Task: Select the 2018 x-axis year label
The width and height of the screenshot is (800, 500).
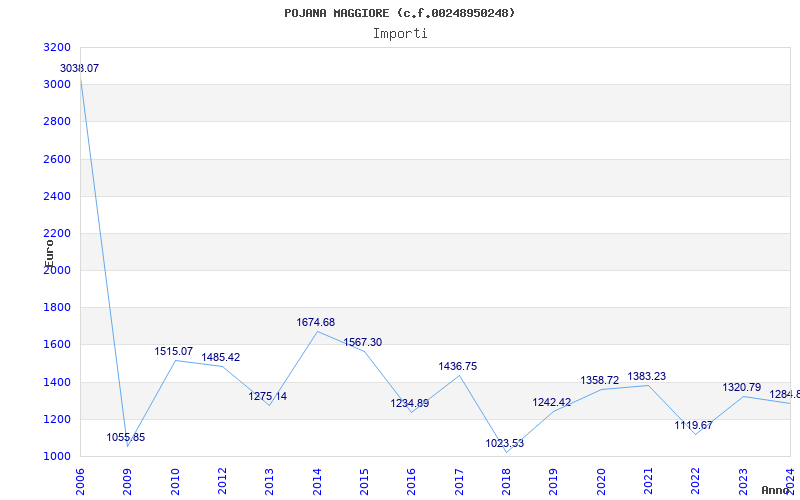Action: (x=506, y=480)
